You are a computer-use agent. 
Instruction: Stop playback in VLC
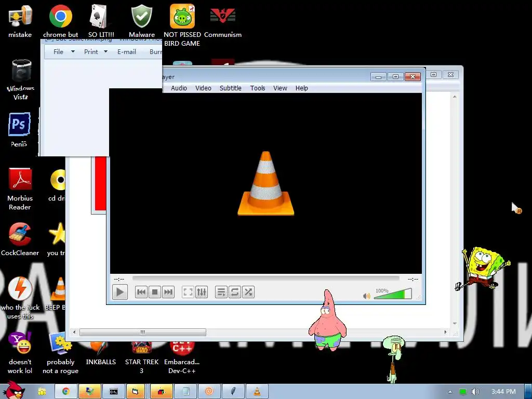click(155, 292)
